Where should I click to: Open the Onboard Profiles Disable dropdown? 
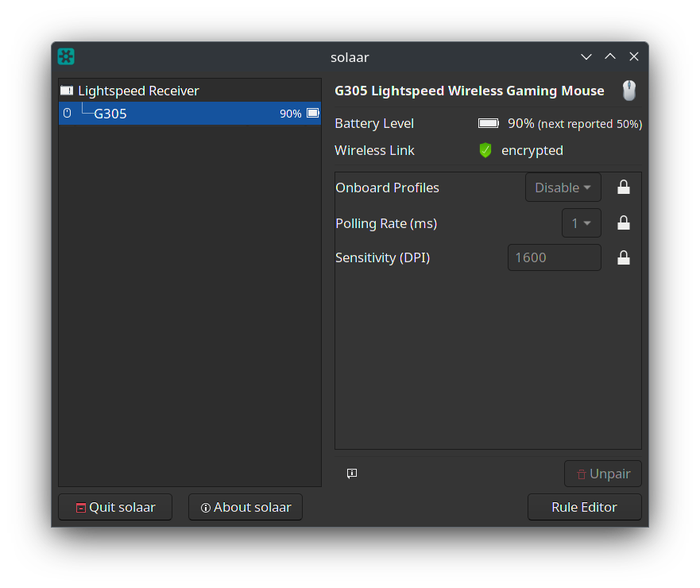pyautogui.click(x=563, y=187)
